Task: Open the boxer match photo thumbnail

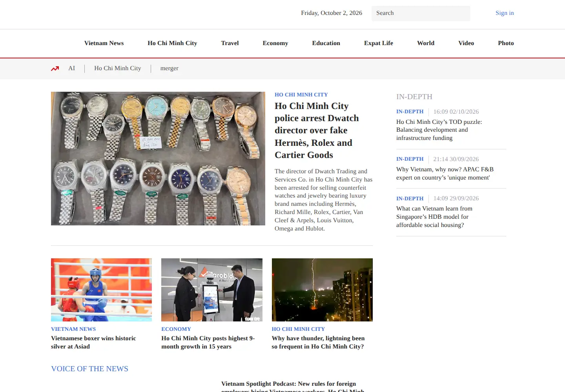Action: pyautogui.click(x=101, y=290)
